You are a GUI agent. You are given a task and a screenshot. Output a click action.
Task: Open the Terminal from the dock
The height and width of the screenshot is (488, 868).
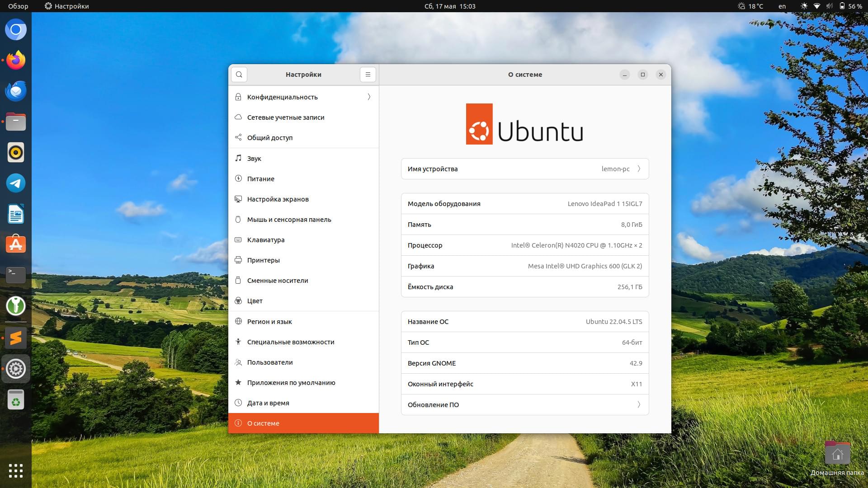click(x=16, y=275)
